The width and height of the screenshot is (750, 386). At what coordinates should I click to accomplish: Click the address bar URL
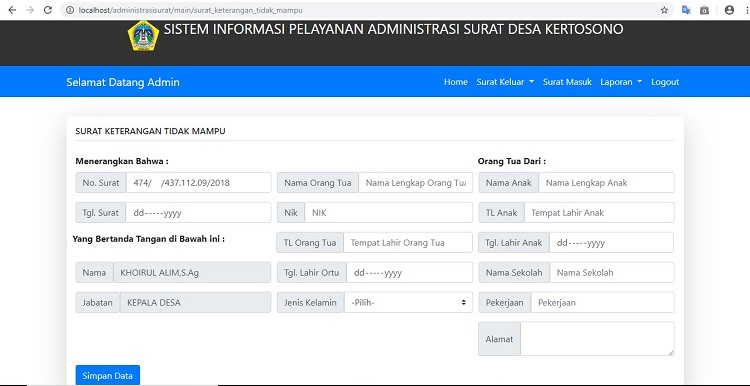[190, 10]
